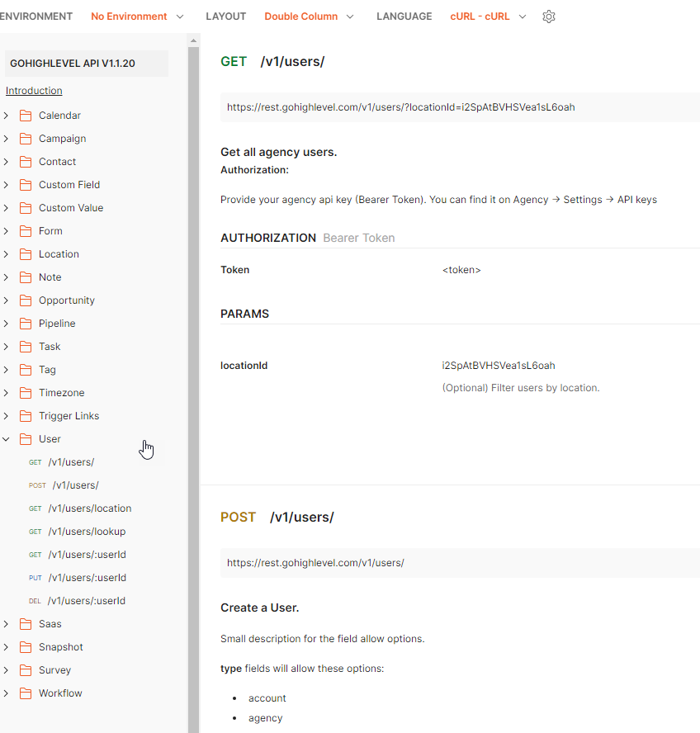Open the Location folder label
Screen dimensions: 700x733
click(59, 254)
